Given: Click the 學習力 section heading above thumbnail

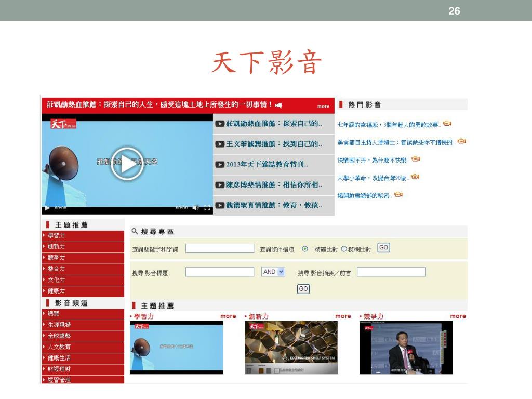Looking at the screenshot, I should (143, 316).
